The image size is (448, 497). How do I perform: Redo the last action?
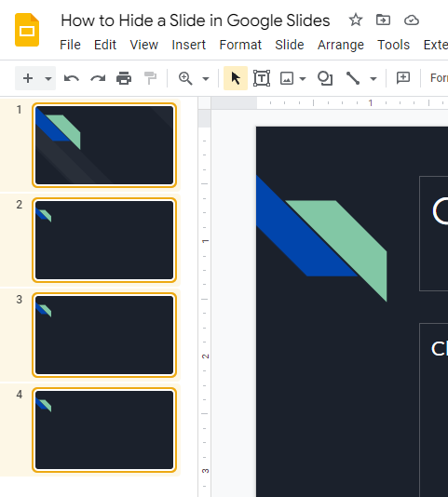pyautogui.click(x=98, y=78)
